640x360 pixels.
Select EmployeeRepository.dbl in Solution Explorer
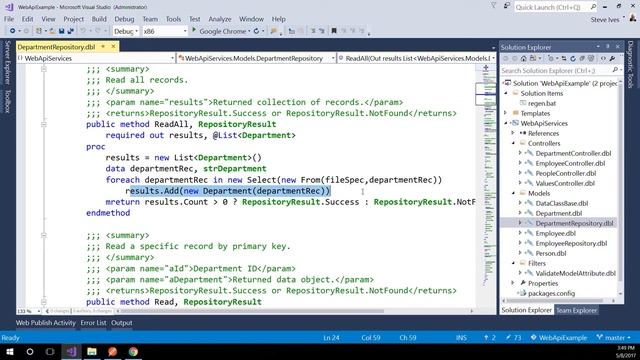pos(571,243)
